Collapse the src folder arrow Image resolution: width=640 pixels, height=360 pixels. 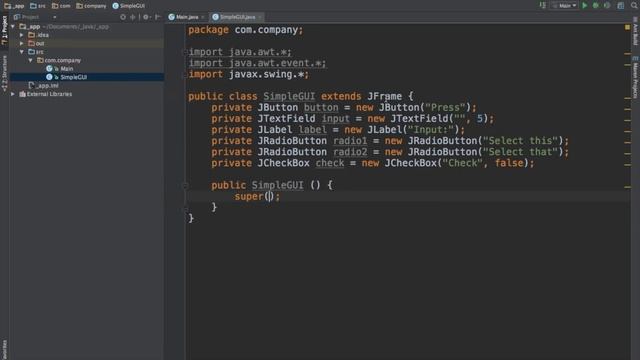coord(22,52)
